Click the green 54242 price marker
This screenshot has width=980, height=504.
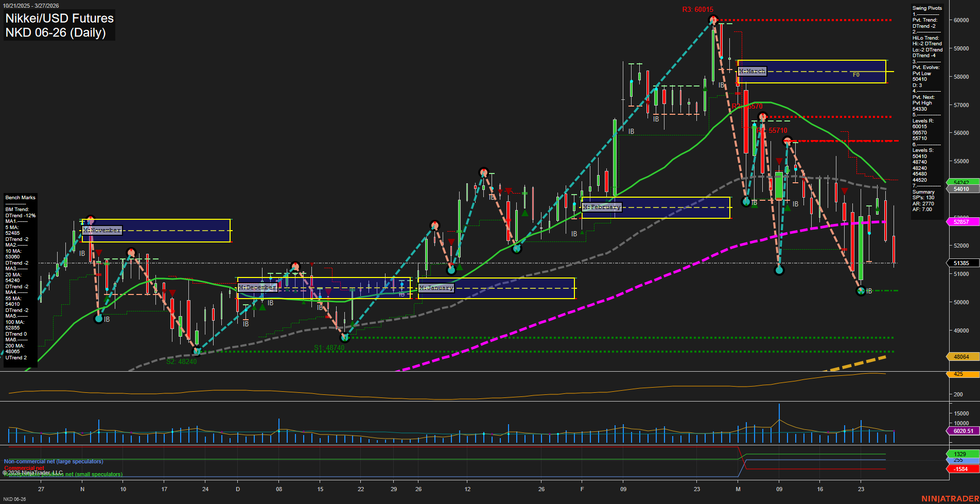(960, 183)
